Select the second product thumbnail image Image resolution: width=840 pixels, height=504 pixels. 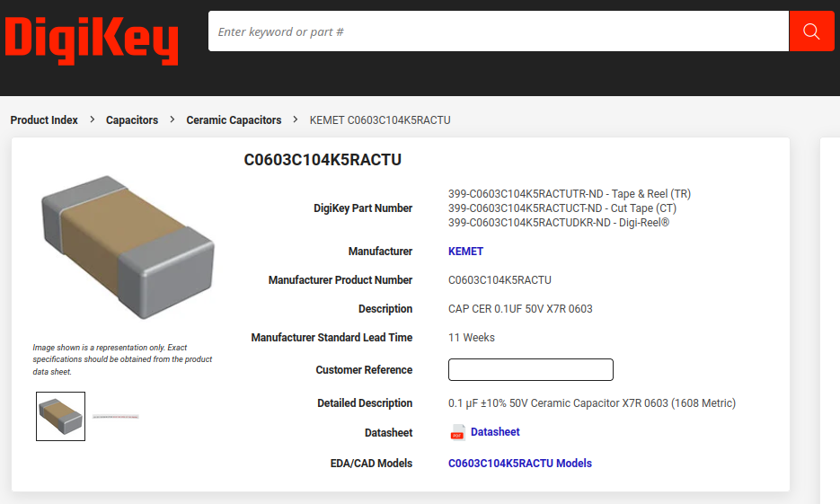(116, 417)
